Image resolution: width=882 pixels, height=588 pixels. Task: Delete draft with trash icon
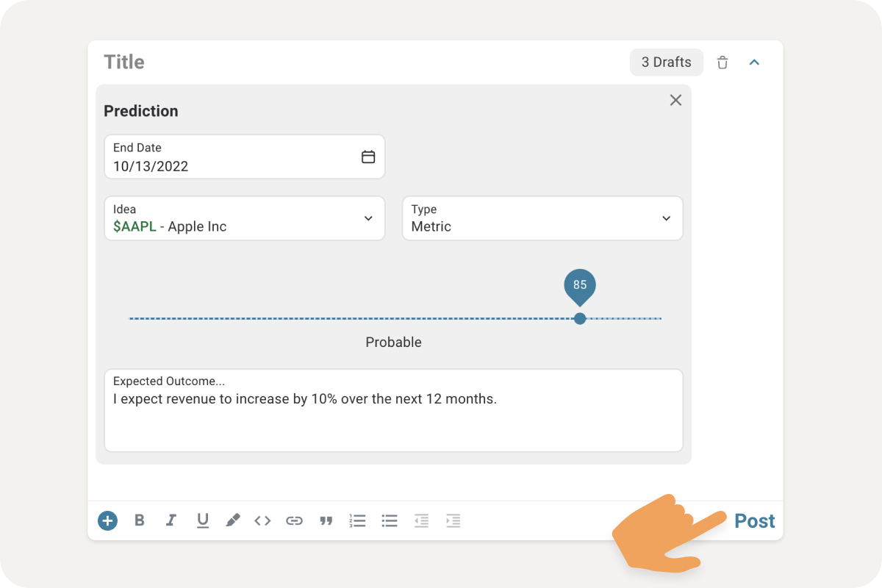point(723,62)
